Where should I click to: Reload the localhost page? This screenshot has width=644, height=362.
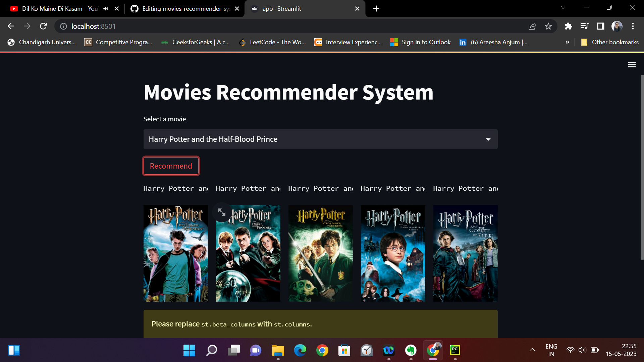(x=43, y=26)
